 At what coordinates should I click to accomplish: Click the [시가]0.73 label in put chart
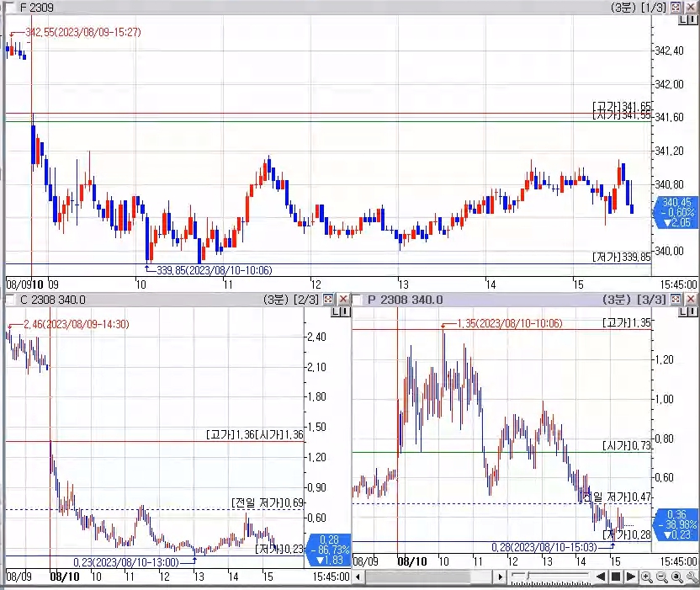coord(627,445)
